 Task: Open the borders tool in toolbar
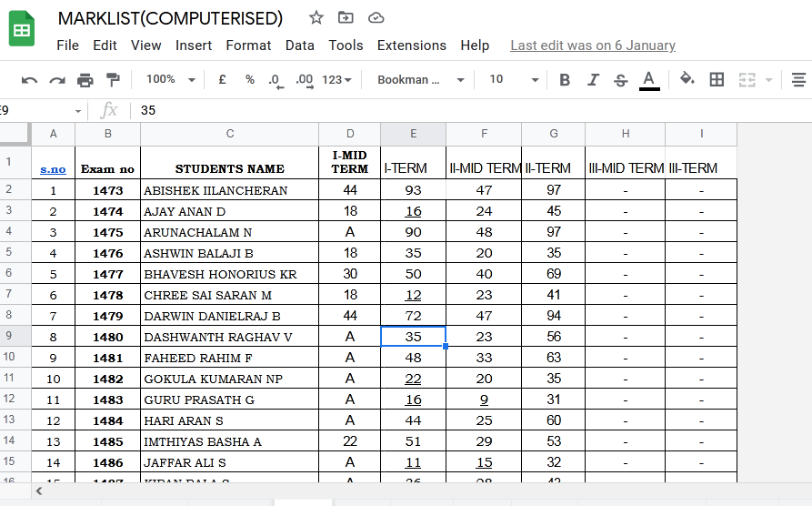pos(717,80)
